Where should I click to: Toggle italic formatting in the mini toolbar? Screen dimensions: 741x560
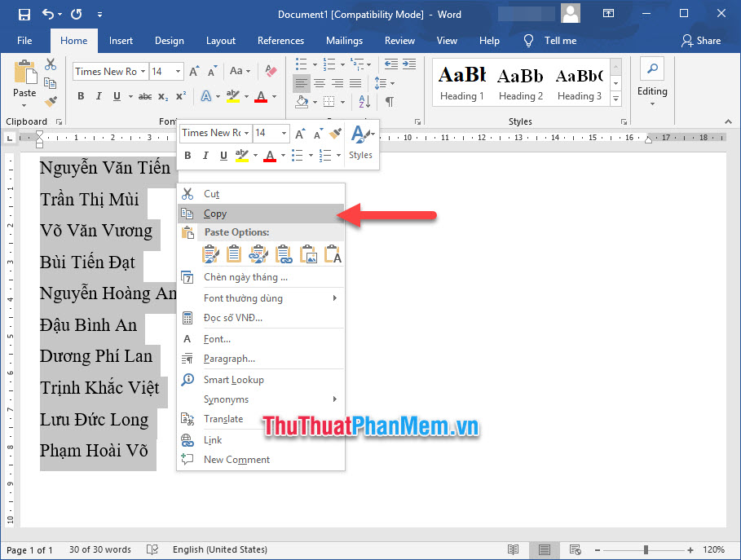[x=205, y=155]
